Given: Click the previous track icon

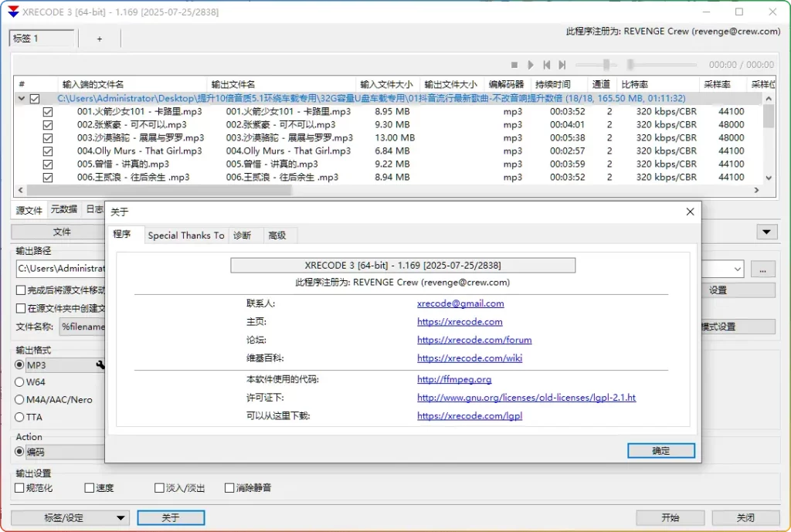Looking at the screenshot, I should tap(546, 65).
